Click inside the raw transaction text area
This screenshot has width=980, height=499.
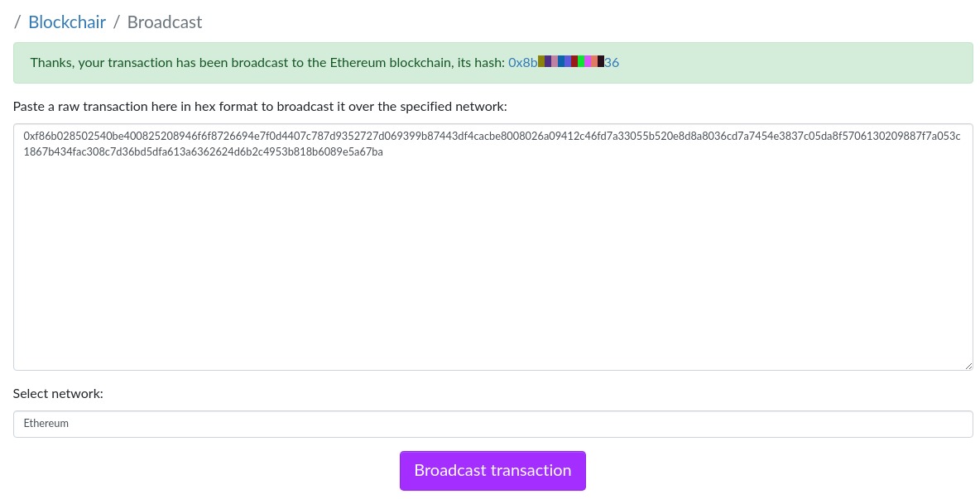(x=492, y=247)
